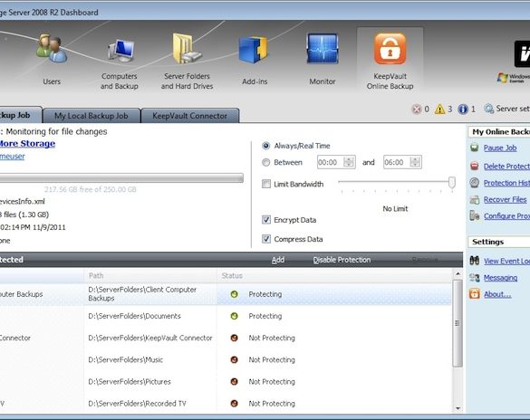Open KeepVault Online Backup padlock icon
The width and height of the screenshot is (530, 420).
point(390,49)
